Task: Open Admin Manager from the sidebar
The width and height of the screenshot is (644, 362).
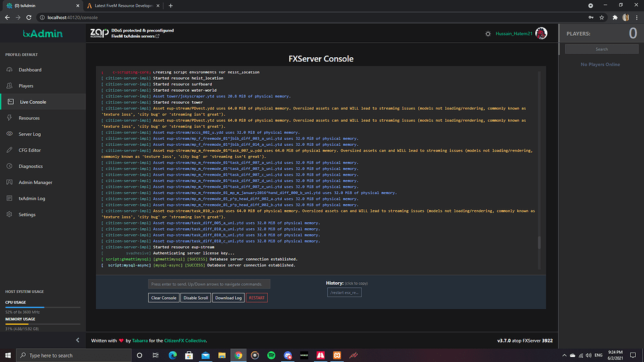Action: [35, 182]
